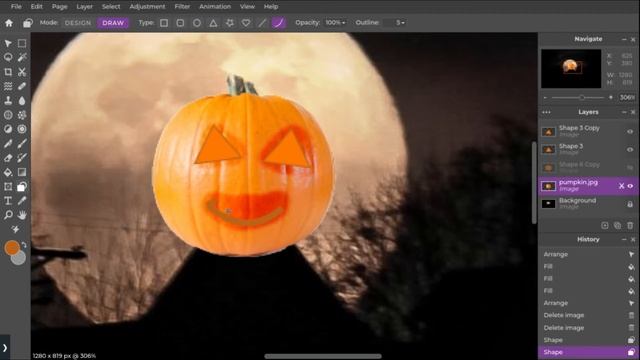Select the Zoom magnifier tool
Screen dimensions: 640x360
(8, 215)
